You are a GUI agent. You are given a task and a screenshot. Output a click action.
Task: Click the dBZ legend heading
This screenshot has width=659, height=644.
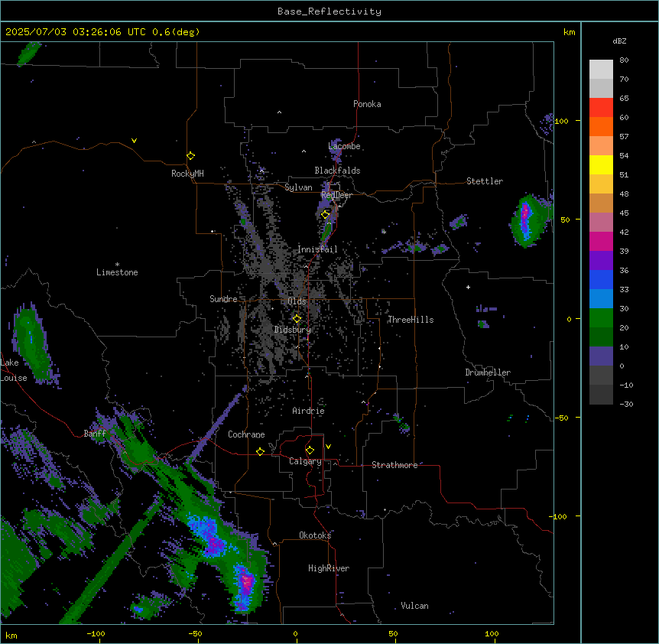619,41
